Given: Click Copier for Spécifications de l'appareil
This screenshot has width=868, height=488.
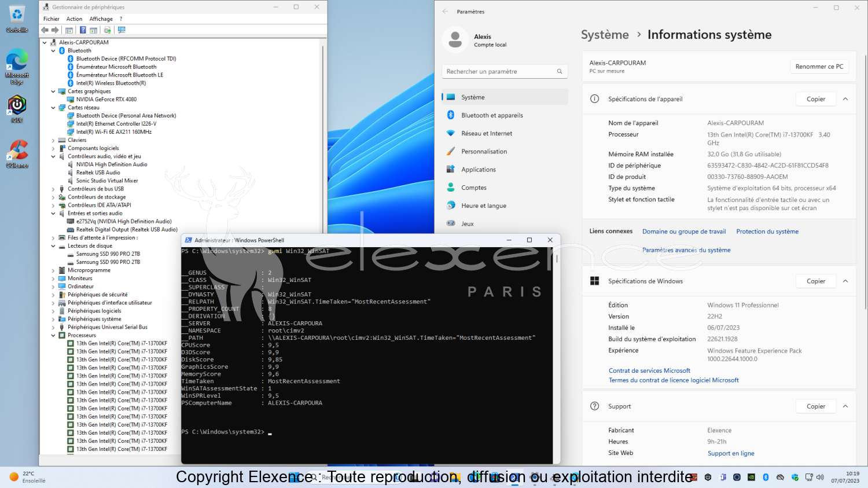Looking at the screenshot, I should point(816,99).
